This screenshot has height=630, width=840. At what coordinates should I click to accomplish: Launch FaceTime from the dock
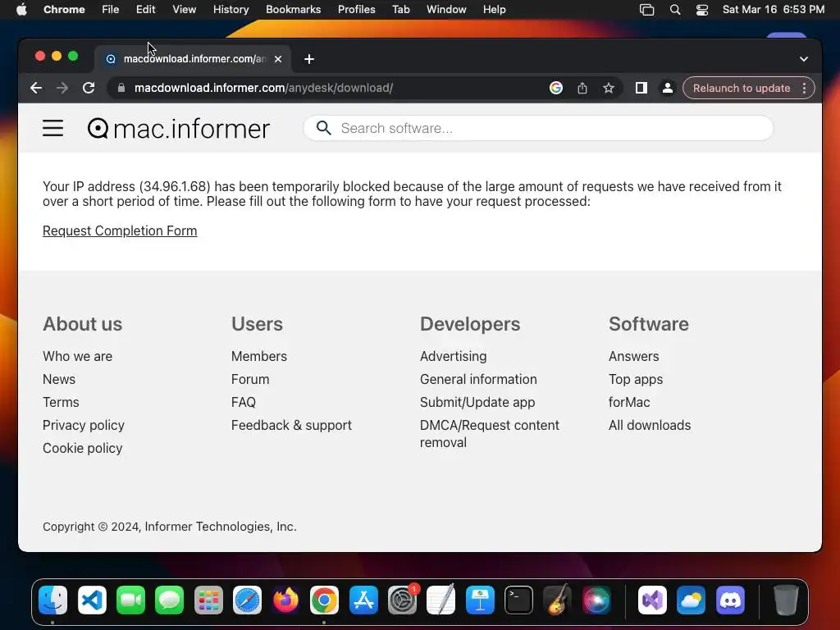point(130,600)
